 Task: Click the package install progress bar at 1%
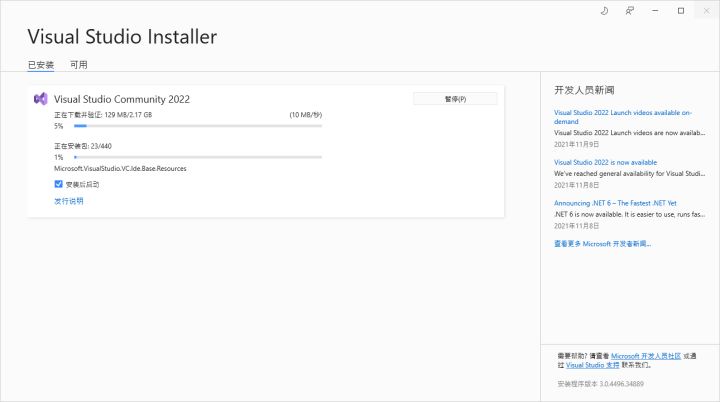(198, 157)
